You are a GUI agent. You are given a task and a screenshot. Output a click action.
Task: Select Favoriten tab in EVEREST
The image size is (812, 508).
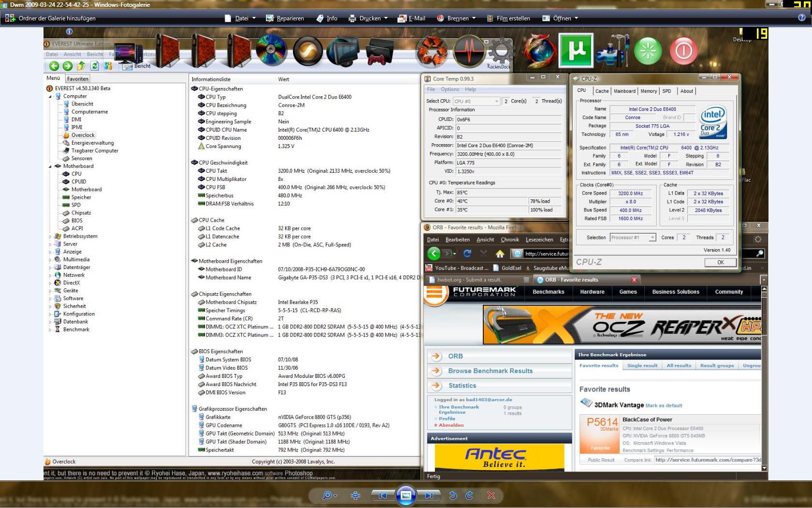78,79
